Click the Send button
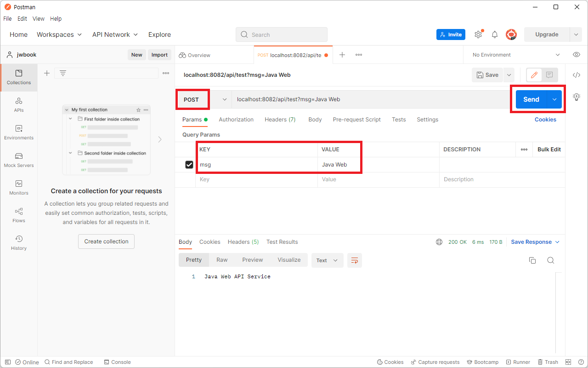 click(x=531, y=99)
